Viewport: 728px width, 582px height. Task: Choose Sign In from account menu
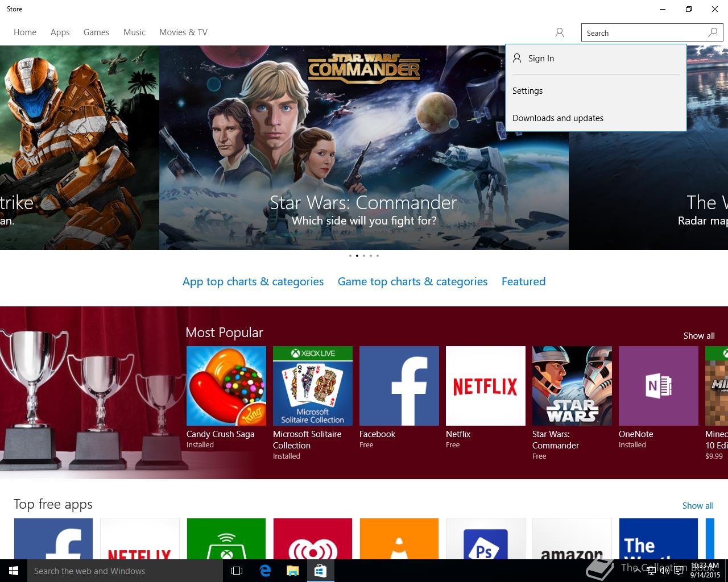[595, 59]
